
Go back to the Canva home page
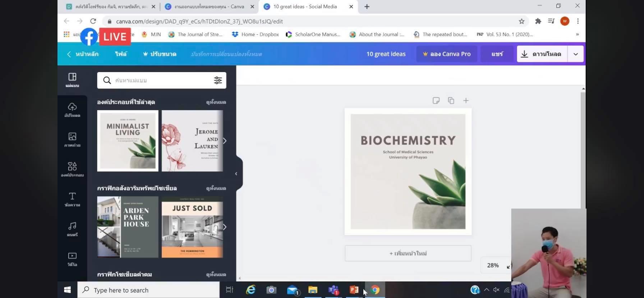(x=83, y=54)
